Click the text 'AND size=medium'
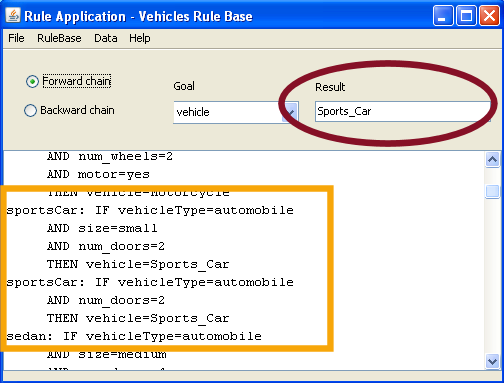This screenshot has width=504, height=383. point(107,354)
